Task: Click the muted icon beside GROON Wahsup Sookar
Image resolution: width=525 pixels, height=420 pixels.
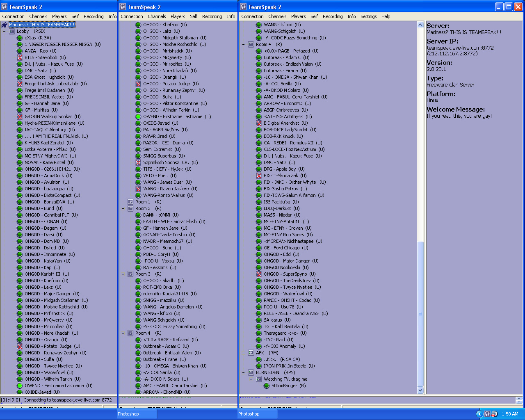Action: point(19,116)
